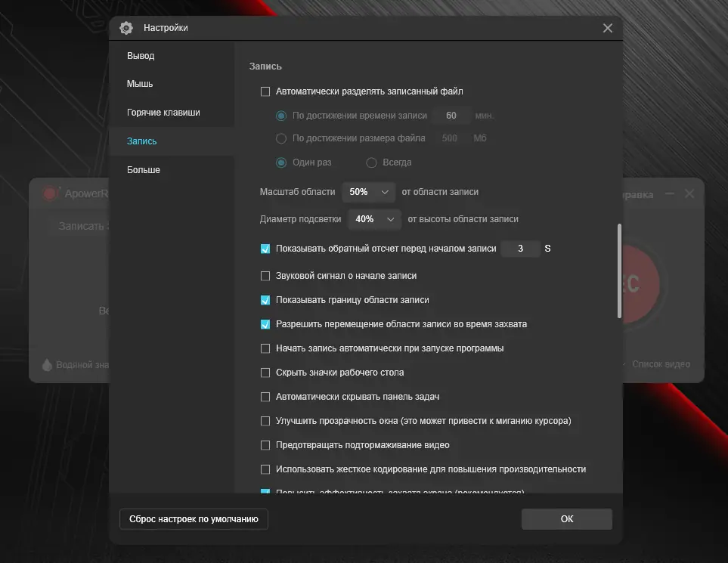Enable Автоматически разделять записанный файл
Screen dimensions: 728x563
(x=265, y=91)
